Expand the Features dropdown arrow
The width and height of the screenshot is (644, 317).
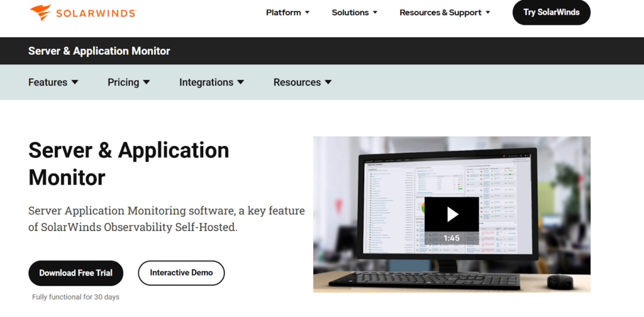tap(75, 82)
